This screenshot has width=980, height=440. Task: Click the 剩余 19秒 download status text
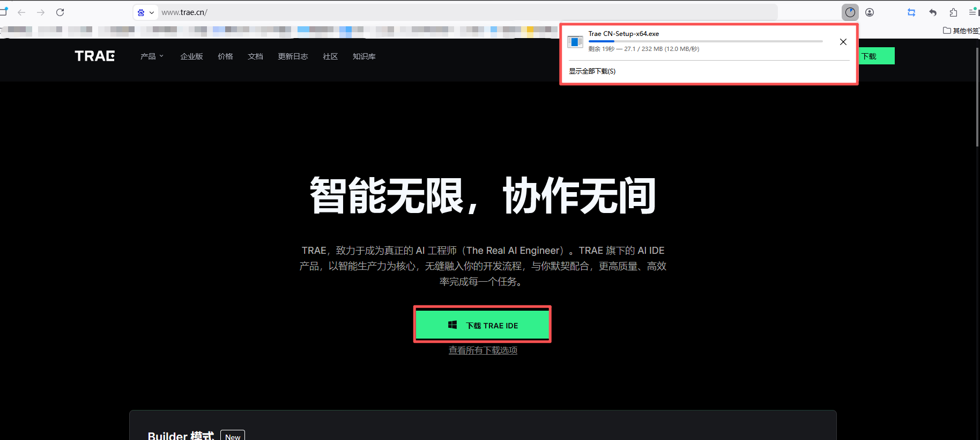tap(644, 49)
